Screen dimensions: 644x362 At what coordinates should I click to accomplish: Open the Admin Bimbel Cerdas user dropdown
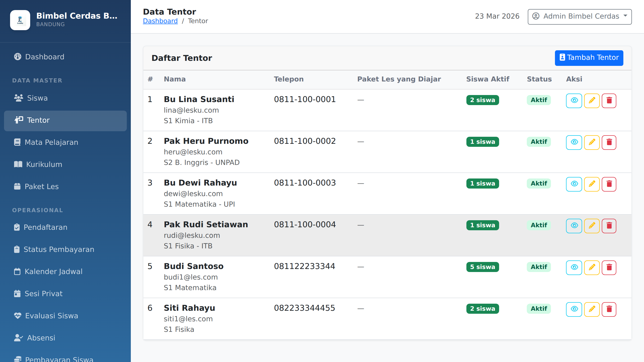tap(579, 17)
